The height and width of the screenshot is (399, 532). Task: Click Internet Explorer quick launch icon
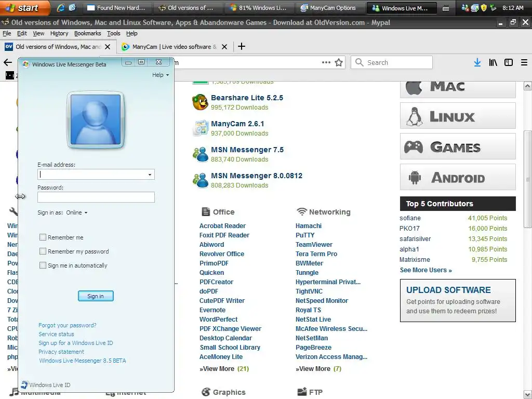(x=60, y=8)
